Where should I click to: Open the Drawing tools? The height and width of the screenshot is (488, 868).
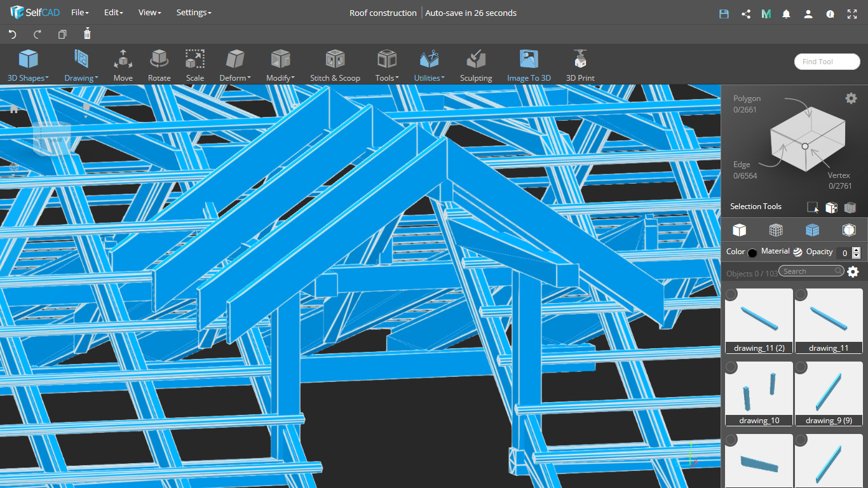tap(81, 66)
